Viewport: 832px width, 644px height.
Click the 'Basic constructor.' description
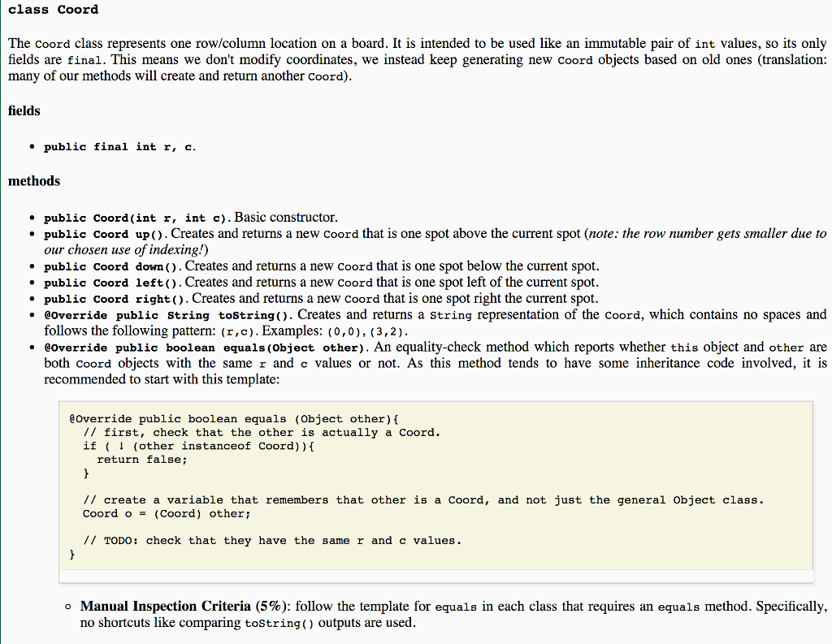coord(286,217)
